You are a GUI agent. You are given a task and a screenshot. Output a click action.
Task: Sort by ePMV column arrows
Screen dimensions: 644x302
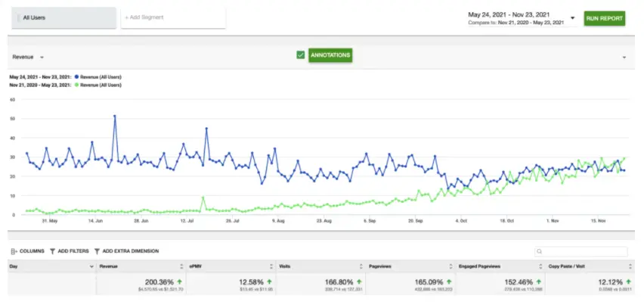[x=271, y=266]
